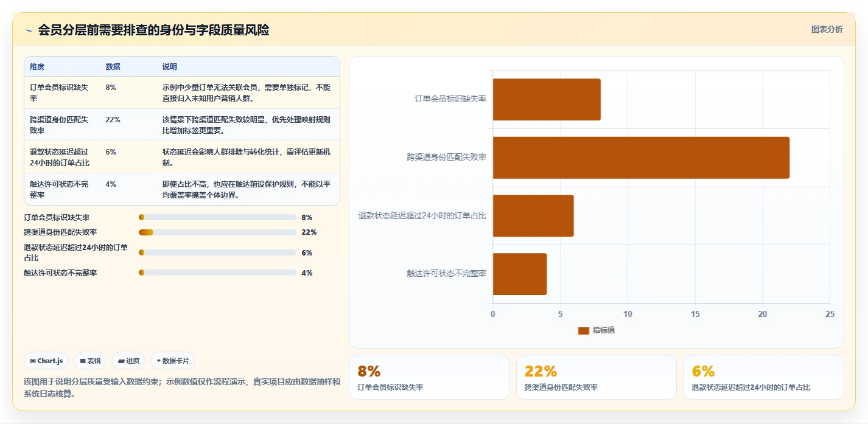Image resolution: width=868 pixels, height=424 pixels.
Task: Click chart bar for 订单会员标识缺失率
Action: point(547,99)
